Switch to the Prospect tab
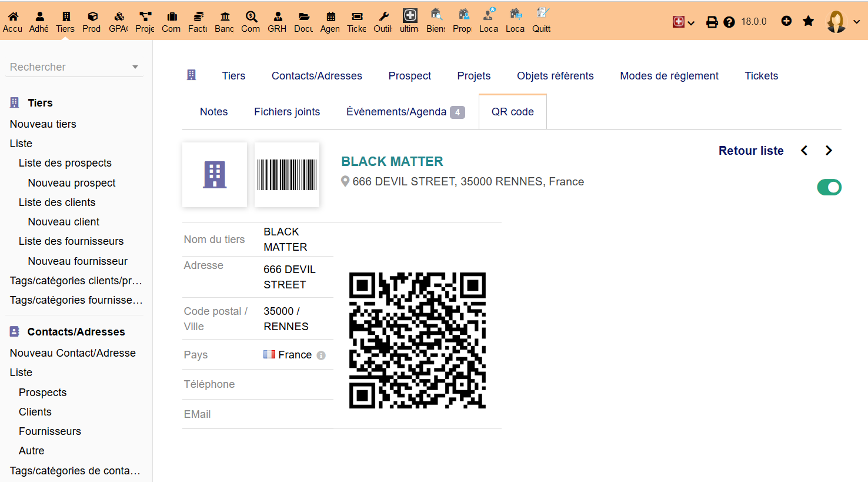 410,76
